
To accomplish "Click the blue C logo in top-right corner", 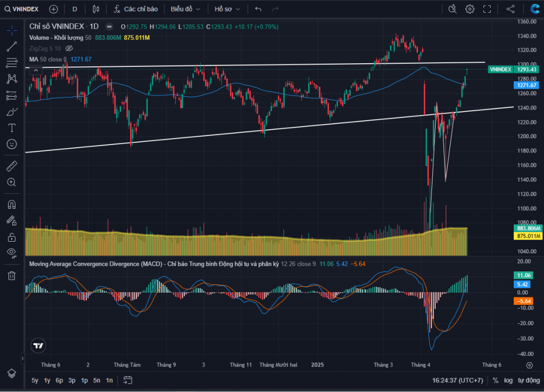I will click(534, 8).
